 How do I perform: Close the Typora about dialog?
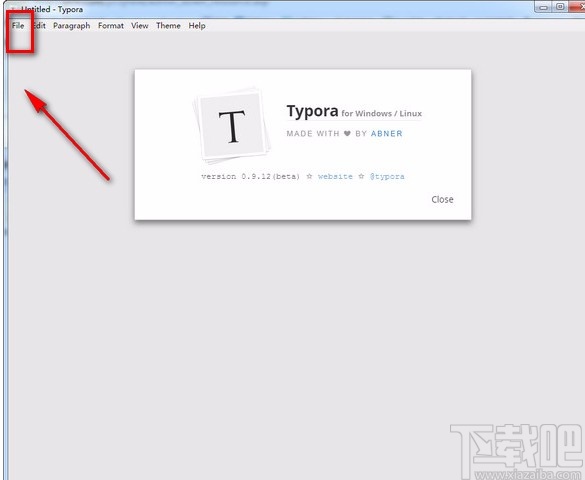tap(442, 200)
